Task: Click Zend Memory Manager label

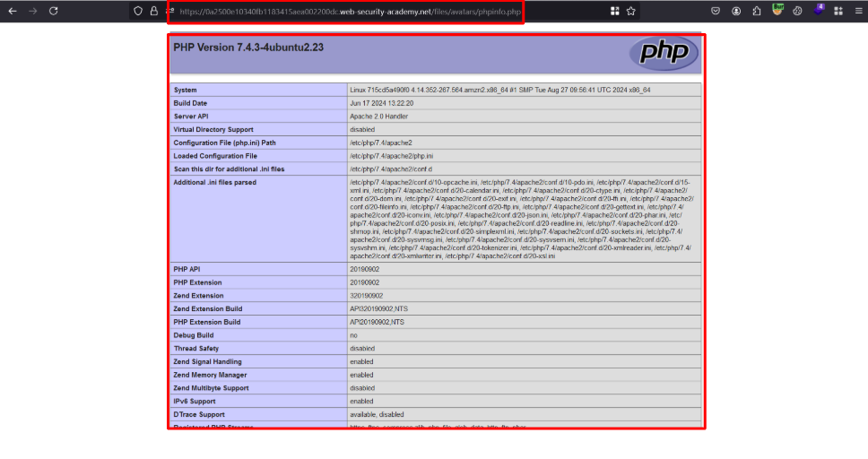Action: [x=210, y=376]
